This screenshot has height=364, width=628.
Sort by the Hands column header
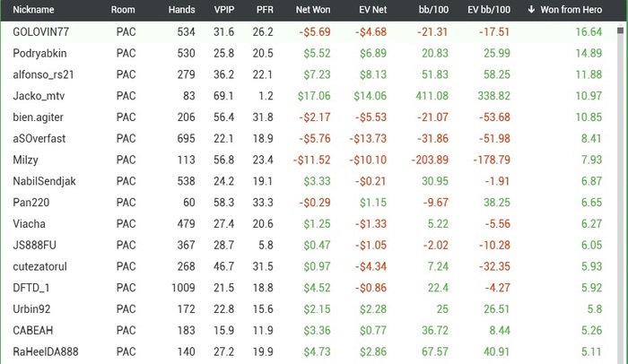tap(181, 10)
